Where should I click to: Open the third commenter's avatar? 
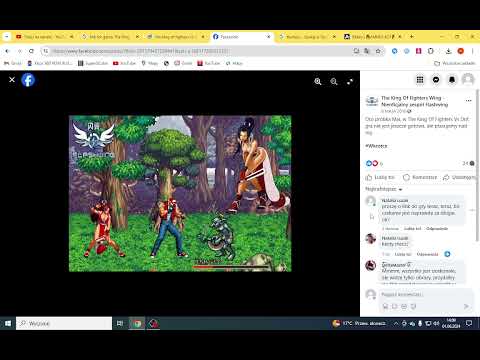coord(371,265)
